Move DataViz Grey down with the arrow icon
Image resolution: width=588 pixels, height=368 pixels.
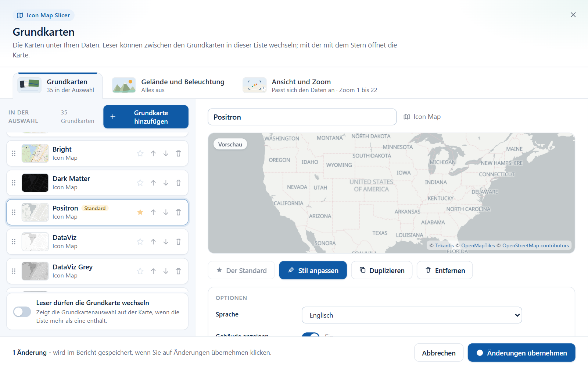166,271
